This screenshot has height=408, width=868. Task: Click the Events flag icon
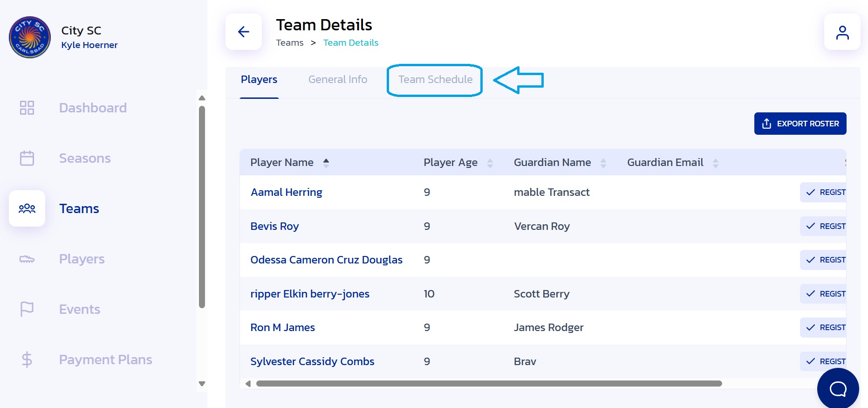(27, 309)
